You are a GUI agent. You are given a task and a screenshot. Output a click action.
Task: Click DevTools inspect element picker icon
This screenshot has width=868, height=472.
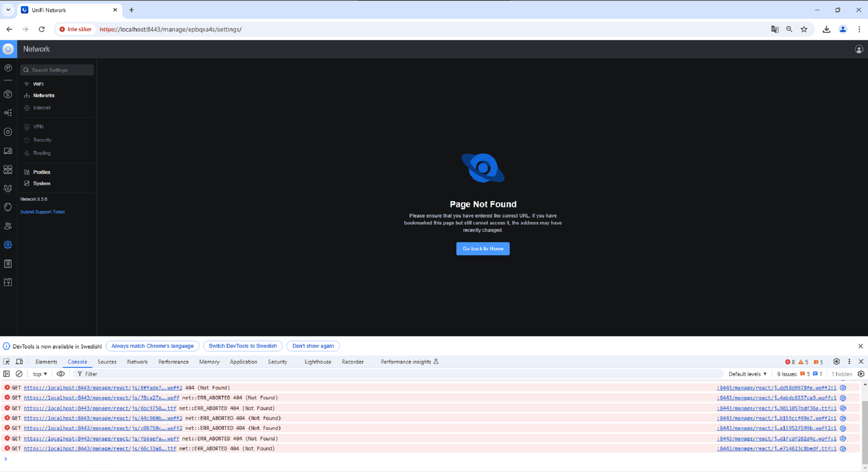coord(7,362)
